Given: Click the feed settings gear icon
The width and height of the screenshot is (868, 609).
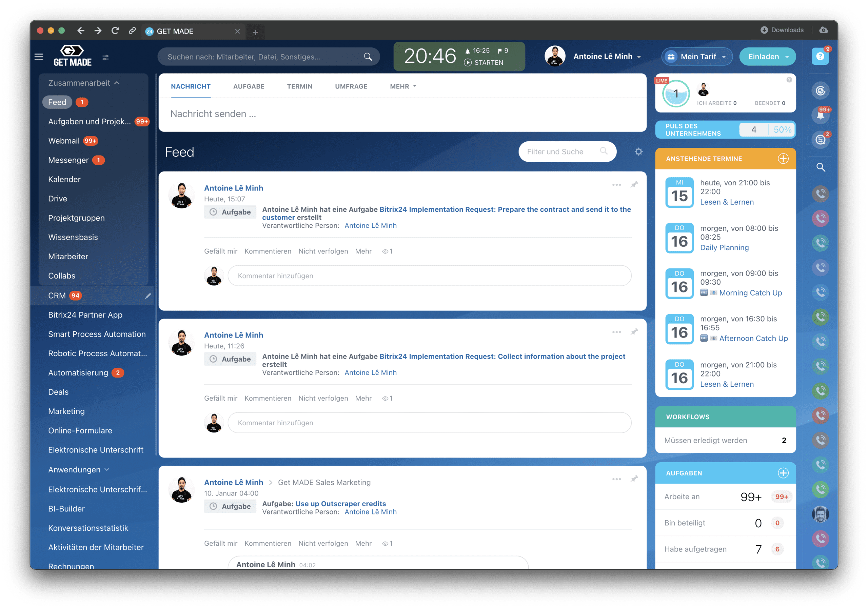Looking at the screenshot, I should pyautogui.click(x=638, y=152).
